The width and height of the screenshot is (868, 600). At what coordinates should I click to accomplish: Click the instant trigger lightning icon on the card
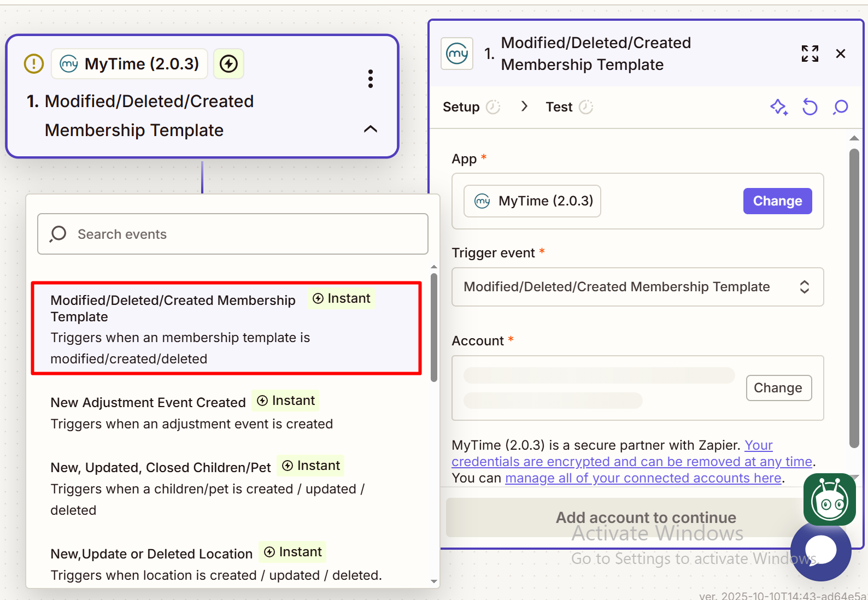coord(228,63)
